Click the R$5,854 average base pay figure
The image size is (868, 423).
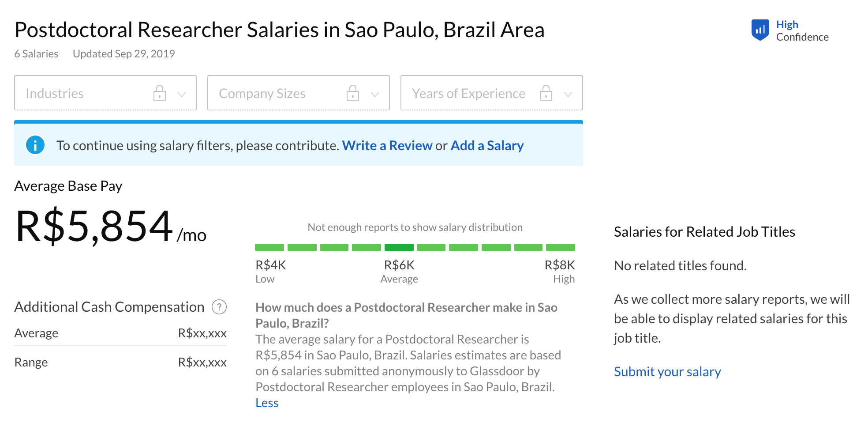94,226
